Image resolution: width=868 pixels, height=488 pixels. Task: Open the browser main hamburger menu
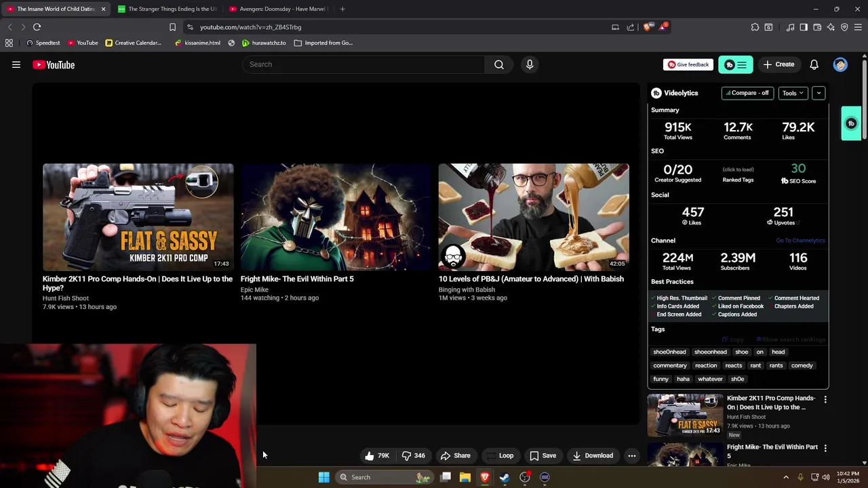coord(858,27)
